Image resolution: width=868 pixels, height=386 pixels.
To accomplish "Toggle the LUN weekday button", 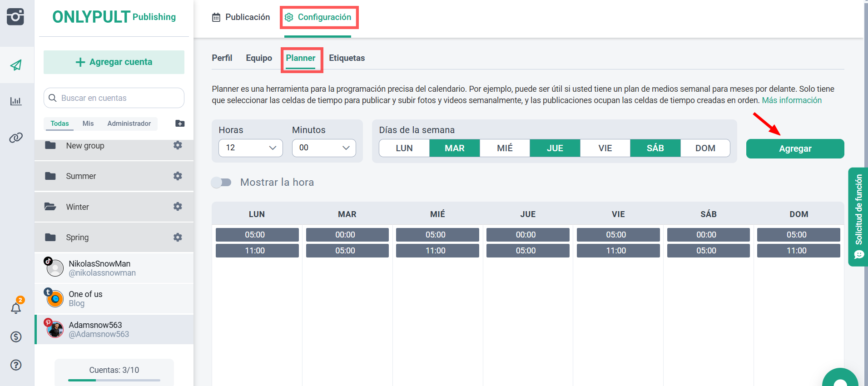I will [404, 148].
